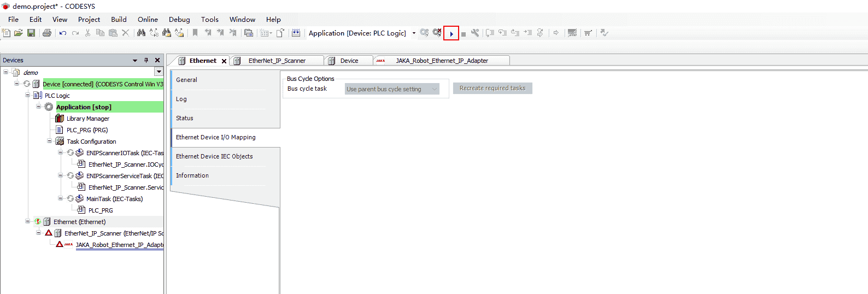The image size is (868, 294).
Task: Click the Undo arrow icon
Action: (63, 33)
